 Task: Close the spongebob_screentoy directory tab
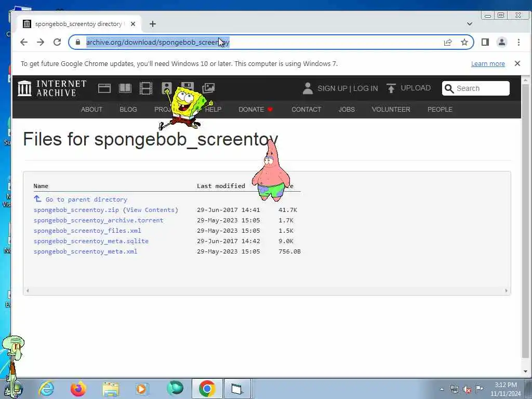(x=133, y=24)
